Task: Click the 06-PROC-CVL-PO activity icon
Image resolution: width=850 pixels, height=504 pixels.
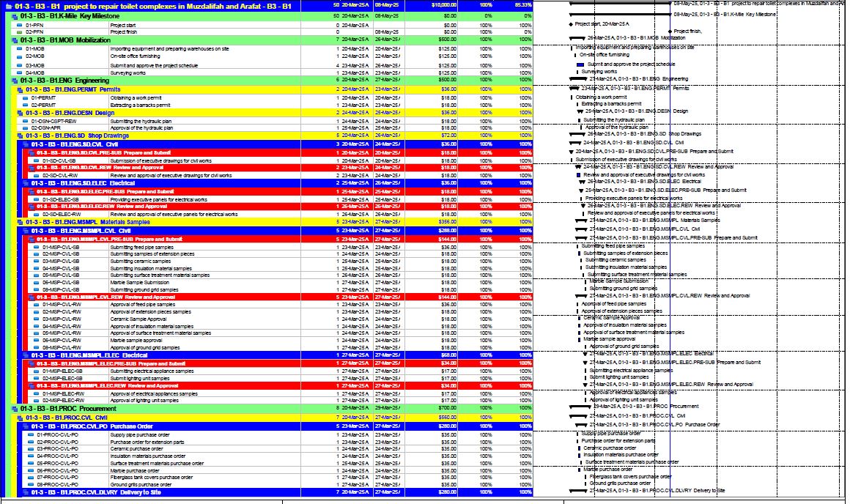Action: 30,470
